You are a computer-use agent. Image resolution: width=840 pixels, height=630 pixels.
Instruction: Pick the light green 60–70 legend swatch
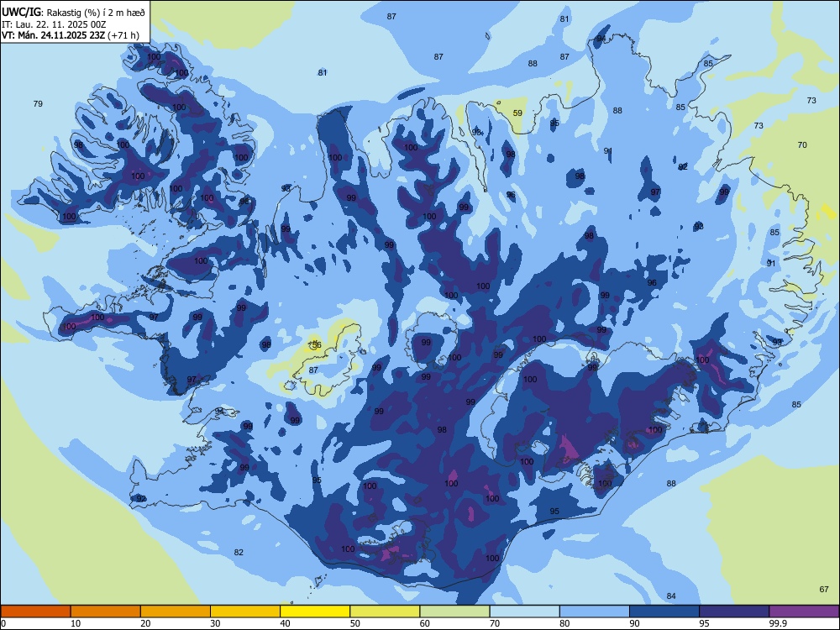pos(454,612)
